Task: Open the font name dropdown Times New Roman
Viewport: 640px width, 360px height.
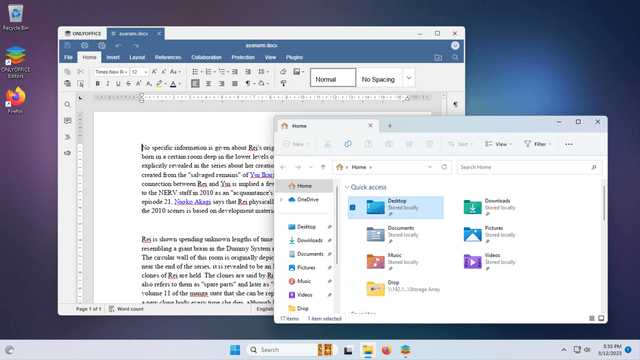Action: pos(111,72)
